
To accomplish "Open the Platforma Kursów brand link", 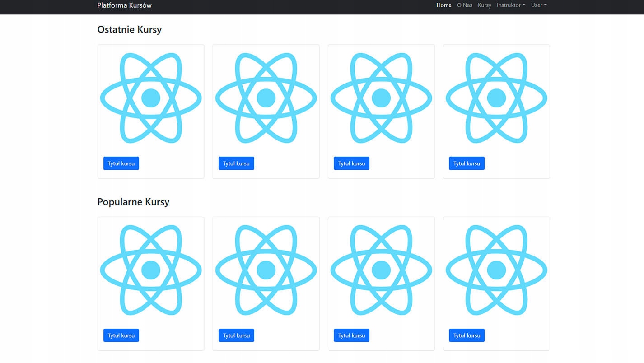I will pos(124,5).
